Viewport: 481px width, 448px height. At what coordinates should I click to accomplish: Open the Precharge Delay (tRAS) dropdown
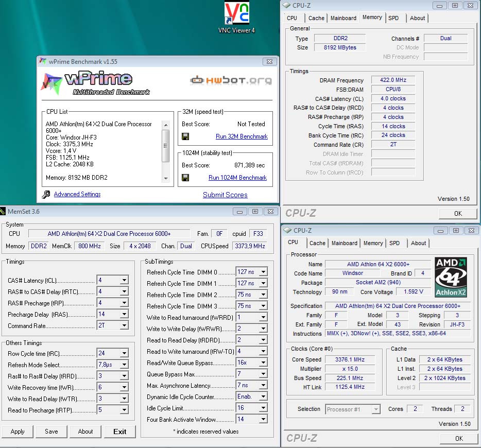coord(124,314)
